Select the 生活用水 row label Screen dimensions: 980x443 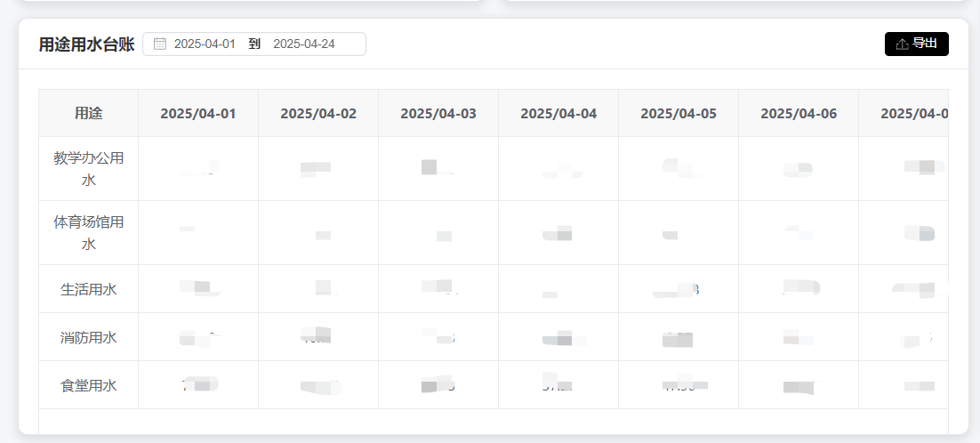pos(89,289)
